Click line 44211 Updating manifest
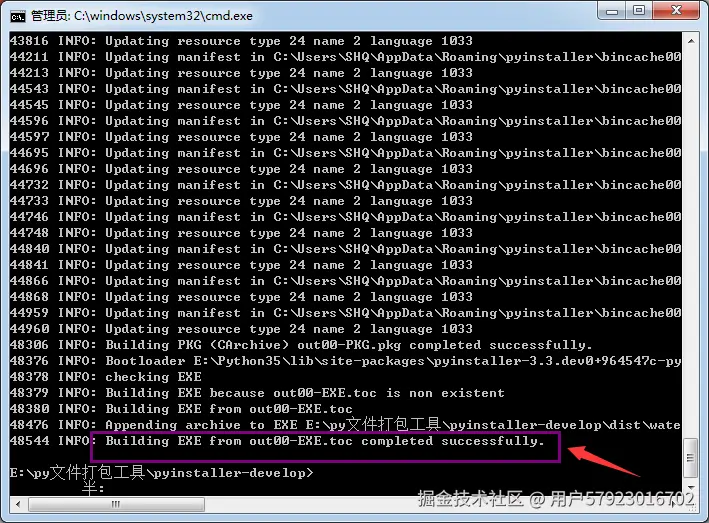 pyautogui.click(x=345, y=57)
